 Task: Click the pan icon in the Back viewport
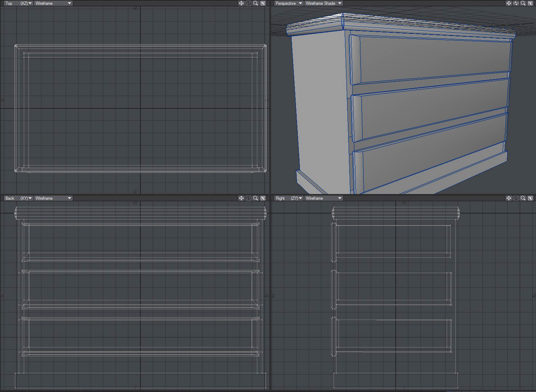(241, 198)
